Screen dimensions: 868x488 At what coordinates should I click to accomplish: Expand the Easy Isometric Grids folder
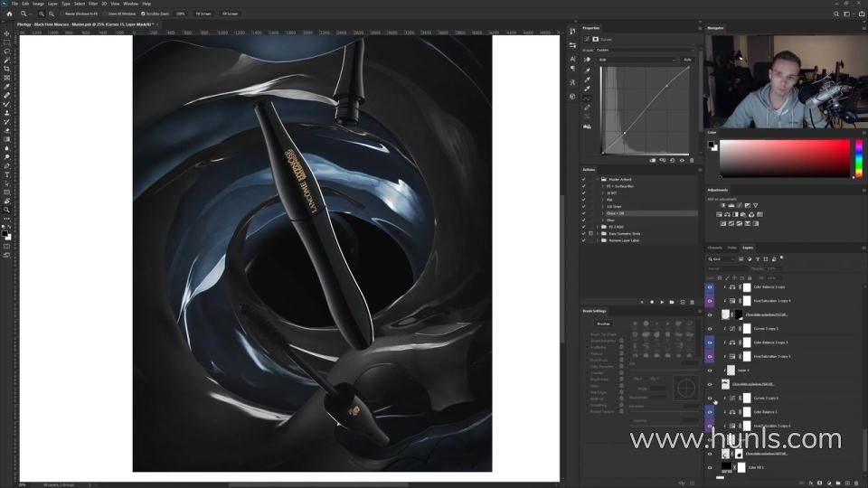click(598, 233)
